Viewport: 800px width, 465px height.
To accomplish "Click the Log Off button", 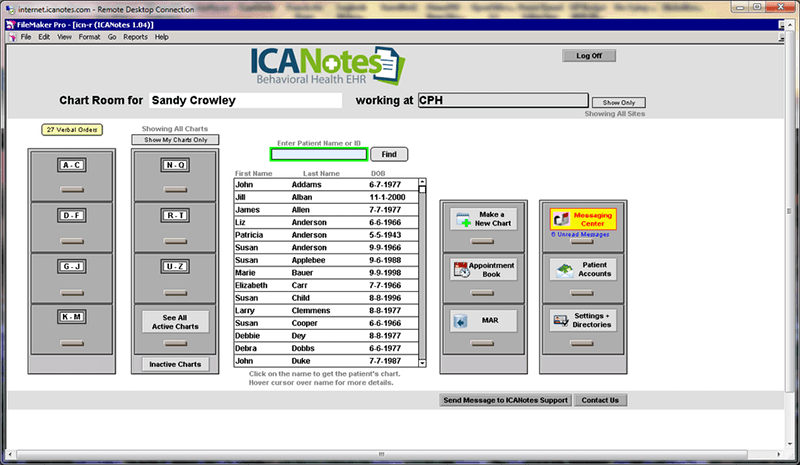I will (x=589, y=56).
